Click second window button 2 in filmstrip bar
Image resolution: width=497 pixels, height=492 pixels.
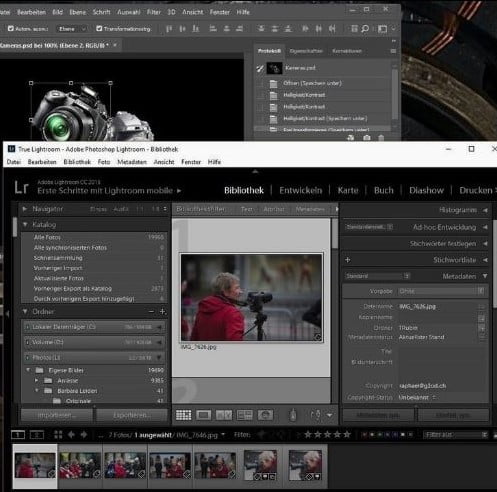(x=37, y=435)
